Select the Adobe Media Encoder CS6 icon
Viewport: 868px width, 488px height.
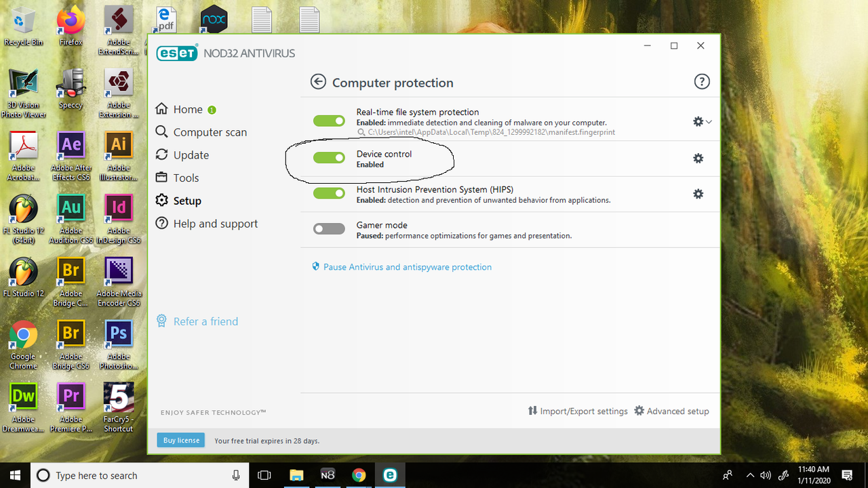click(x=119, y=283)
